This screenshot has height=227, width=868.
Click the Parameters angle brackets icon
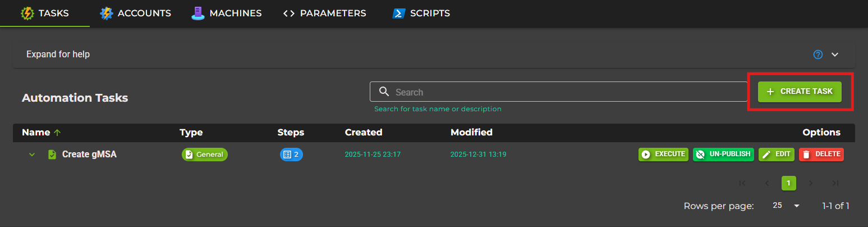click(289, 13)
